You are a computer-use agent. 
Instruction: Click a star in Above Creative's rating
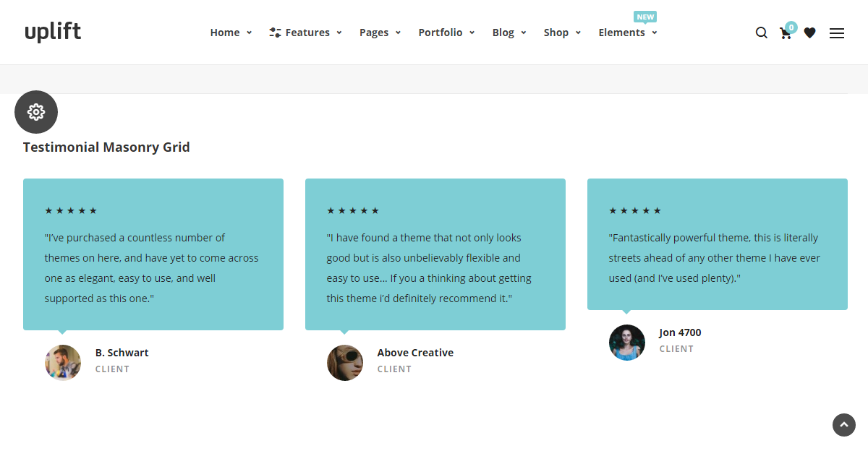click(353, 210)
